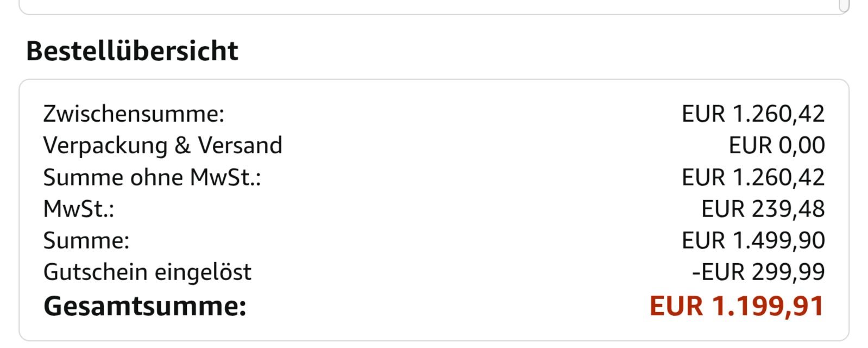The width and height of the screenshot is (868, 348).
Task: Select the voucher discount -EUR 299,99
Action: (x=758, y=272)
